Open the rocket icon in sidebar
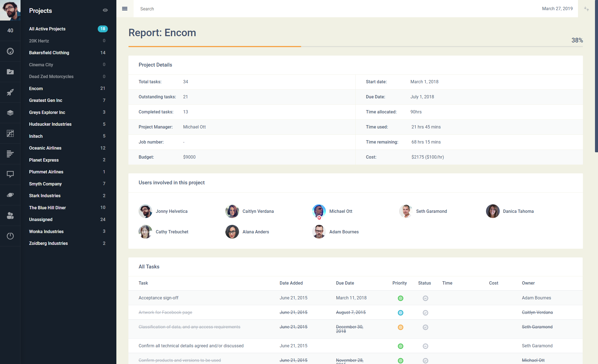 pyautogui.click(x=10, y=92)
